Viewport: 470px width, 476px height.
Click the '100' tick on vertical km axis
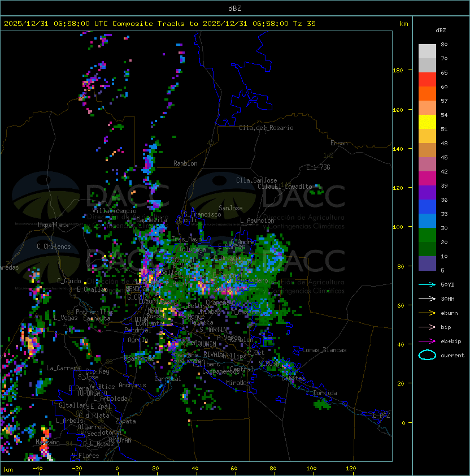(x=398, y=227)
